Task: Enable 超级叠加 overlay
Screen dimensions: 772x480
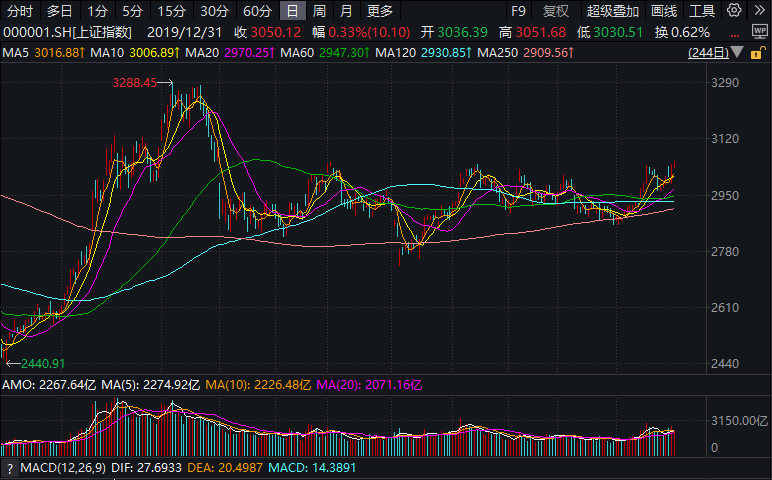Action: point(612,11)
